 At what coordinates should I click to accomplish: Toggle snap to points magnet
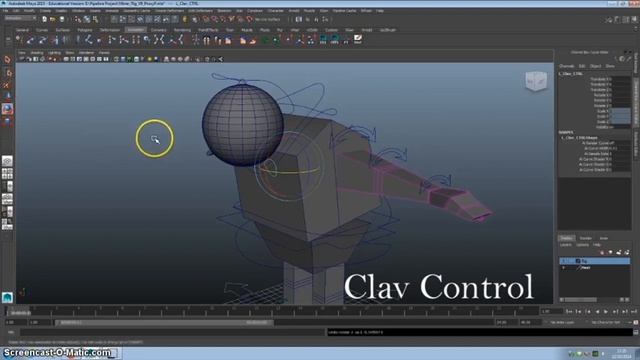coord(223,19)
